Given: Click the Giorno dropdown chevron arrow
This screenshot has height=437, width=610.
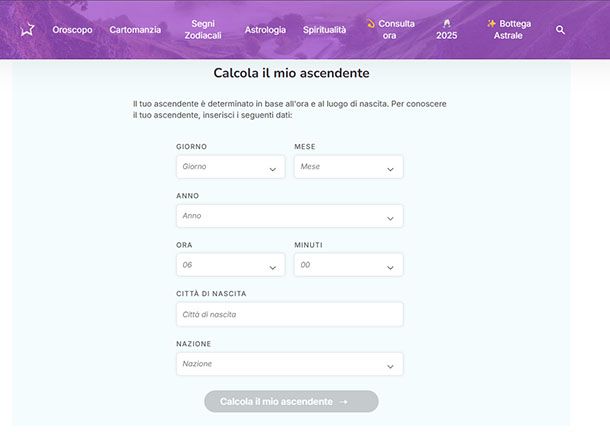Looking at the screenshot, I should [x=272, y=169].
